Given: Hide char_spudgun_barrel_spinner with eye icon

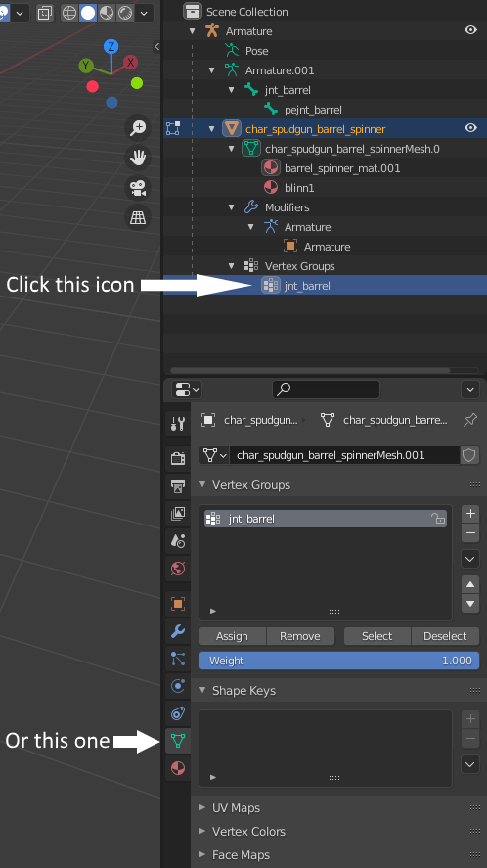Looking at the screenshot, I should (x=471, y=128).
